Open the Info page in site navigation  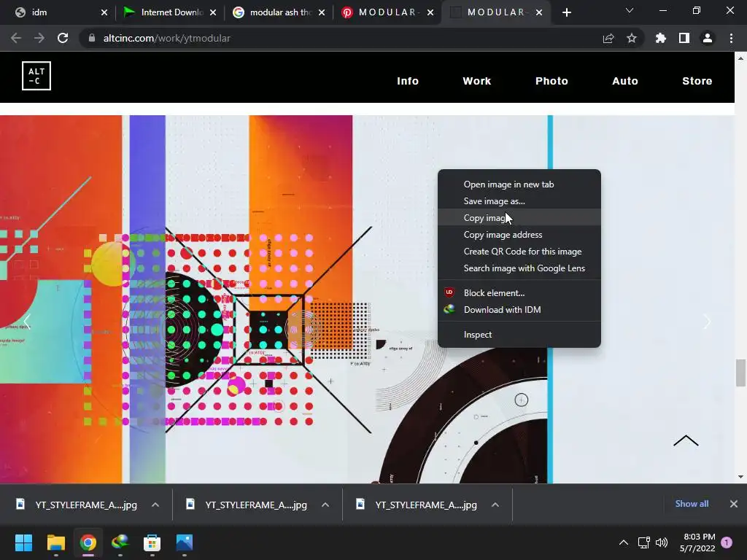pyautogui.click(x=408, y=81)
